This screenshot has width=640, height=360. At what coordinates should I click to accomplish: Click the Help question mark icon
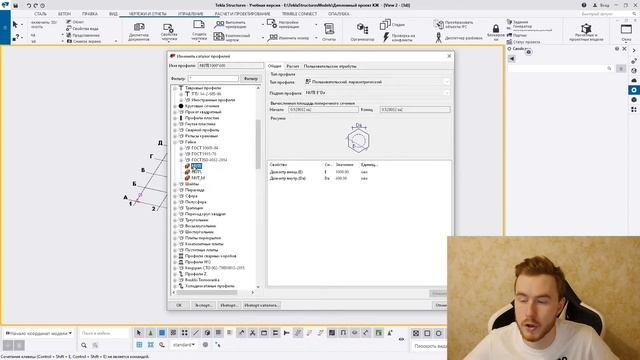584,5
